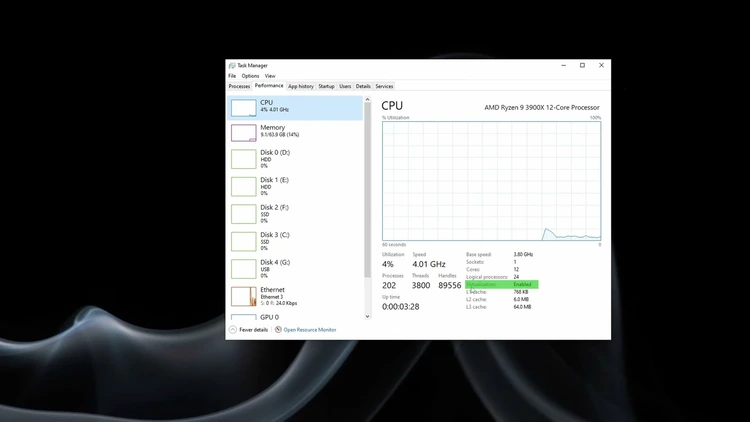Image resolution: width=750 pixels, height=422 pixels.
Task: Click the Fewer details collapse arrow icon
Action: pyautogui.click(x=233, y=330)
